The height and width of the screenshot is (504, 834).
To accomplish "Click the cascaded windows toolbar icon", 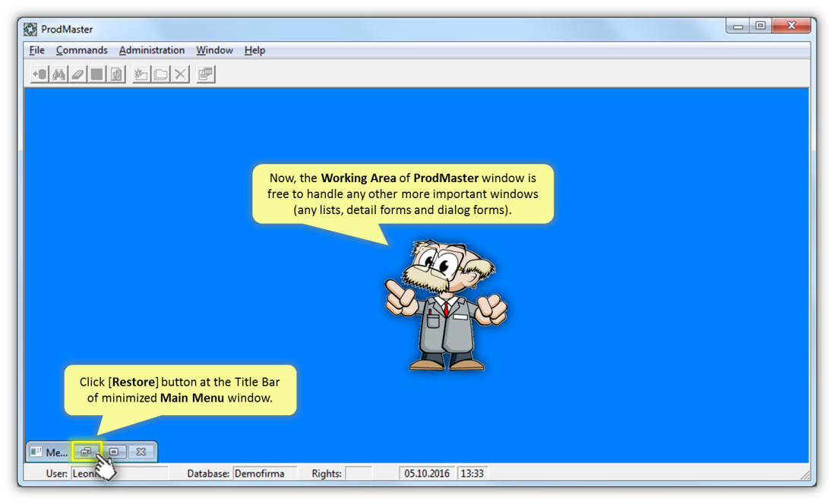I will click(x=205, y=74).
